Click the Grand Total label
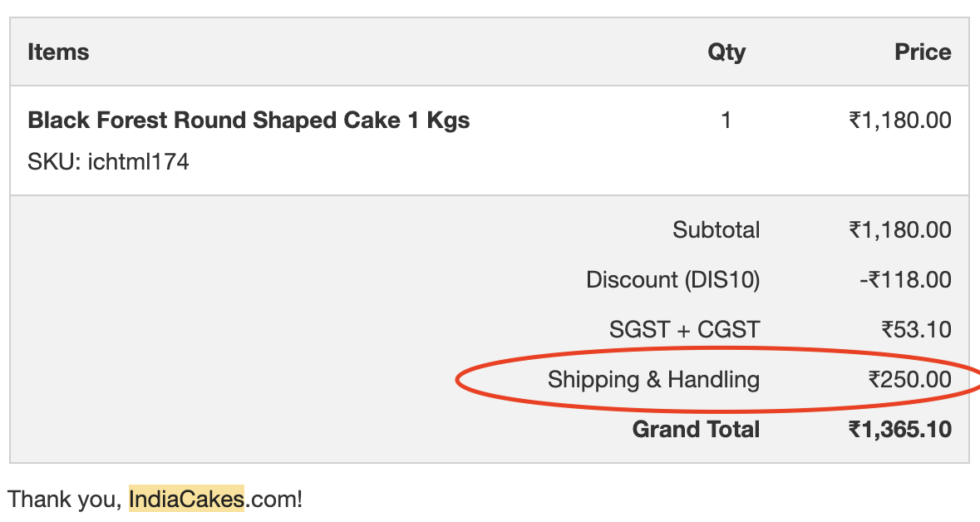 coord(696,430)
